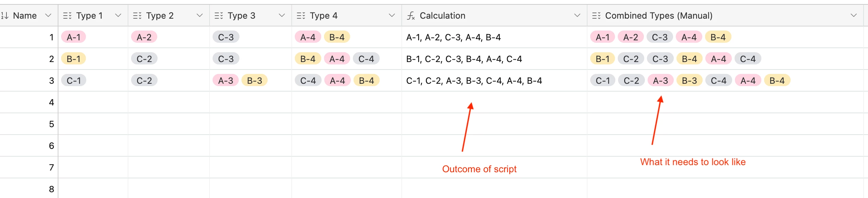Open the Type 4 column dropdown chevron
The height and width of the screenshot is (198, 868).
pyautogui.click(x=392, y=16)
